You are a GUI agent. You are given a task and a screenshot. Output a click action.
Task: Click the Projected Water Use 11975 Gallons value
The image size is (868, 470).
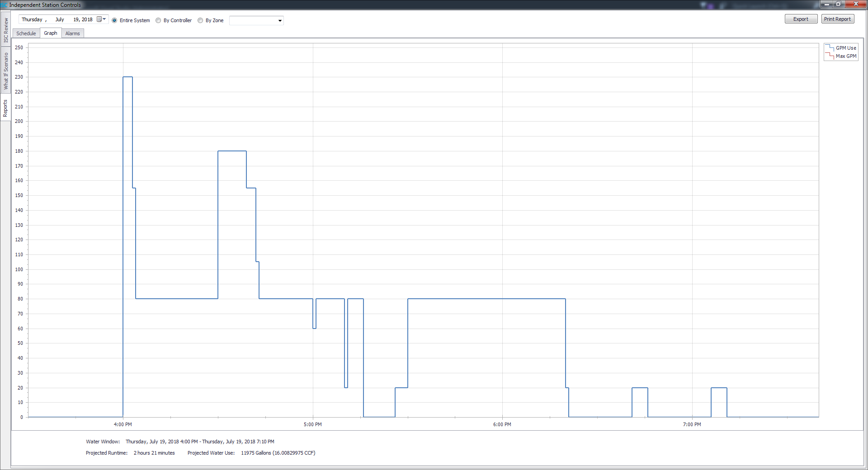point(278,453)
